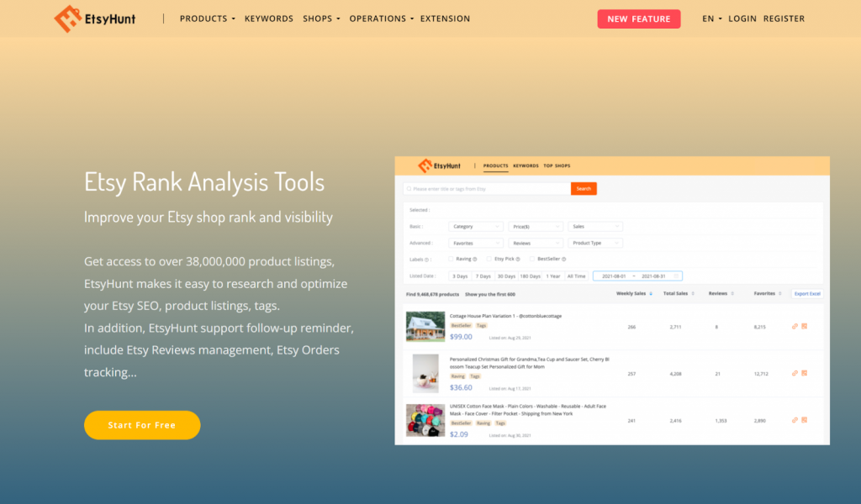The image size is (861, 504).
Task: Click the Cottage House product thumbnail
Action: tap(425, 327)
